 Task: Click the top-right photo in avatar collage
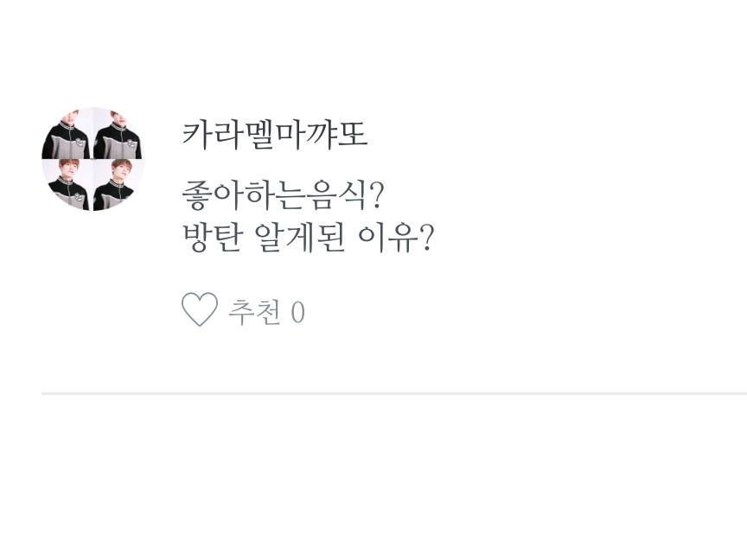click(119, 133)
